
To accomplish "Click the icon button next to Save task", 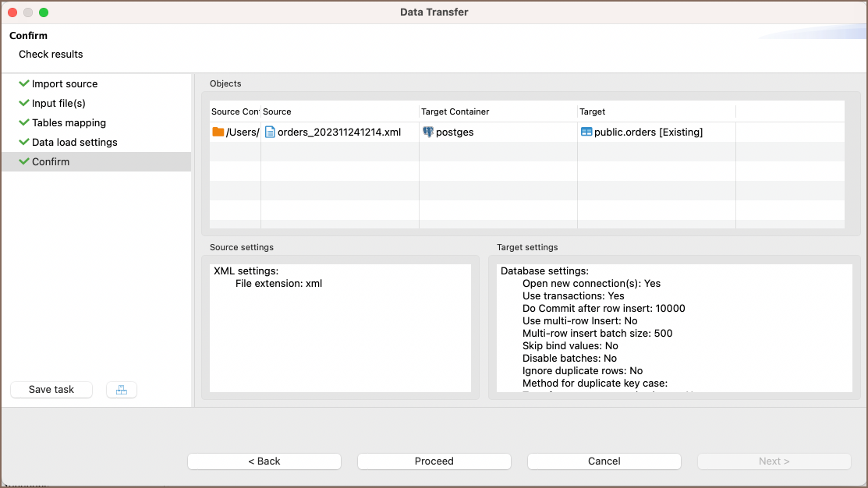I will coord(122,390).
